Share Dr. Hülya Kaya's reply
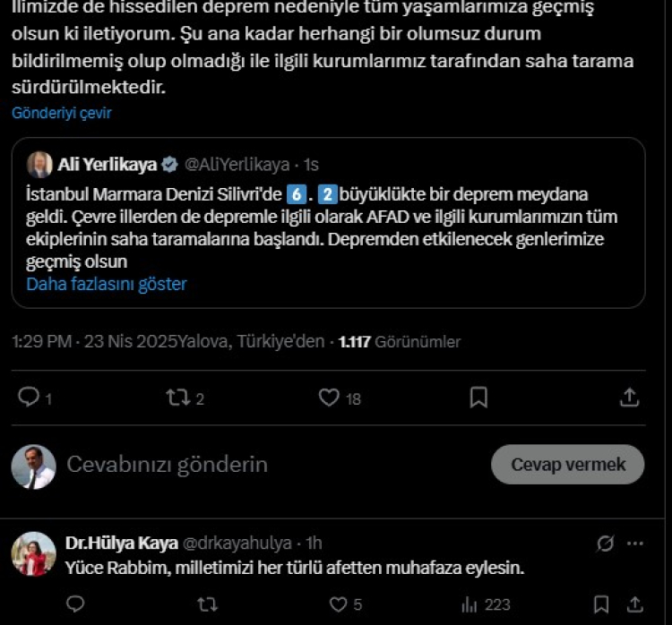The image size is (672, 625). 633,605
